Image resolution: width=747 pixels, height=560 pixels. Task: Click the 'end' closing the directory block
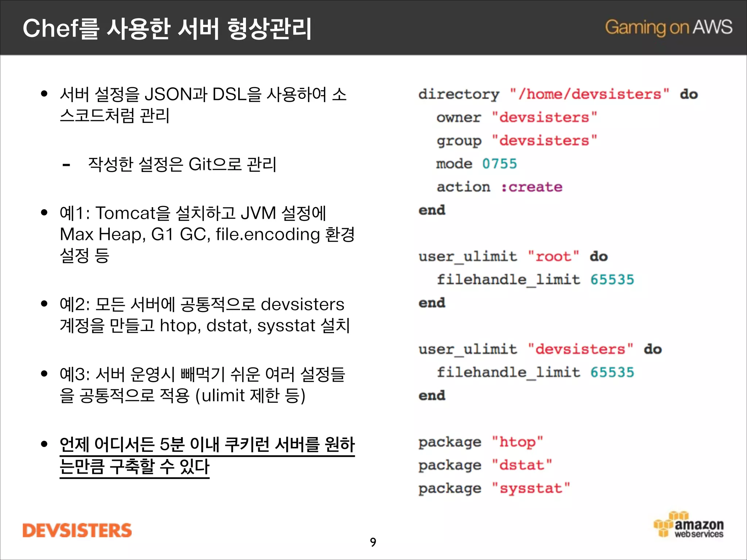(x=432, y=210)
